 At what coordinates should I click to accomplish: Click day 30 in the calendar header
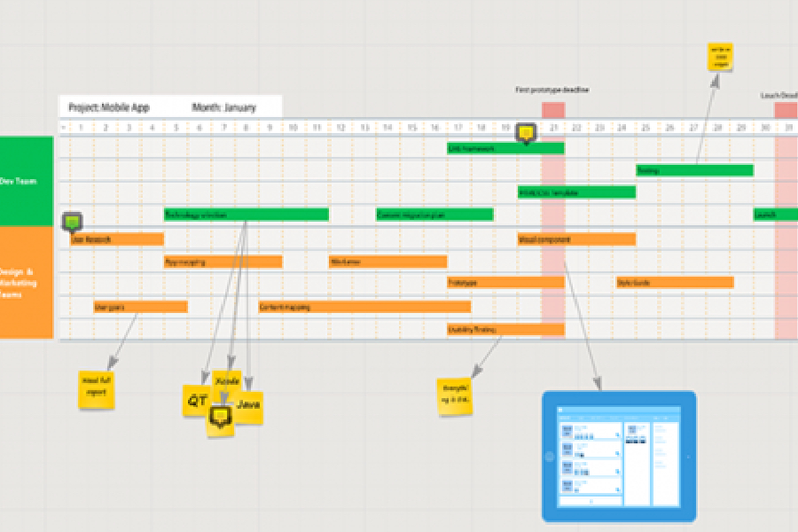[765, 128]
